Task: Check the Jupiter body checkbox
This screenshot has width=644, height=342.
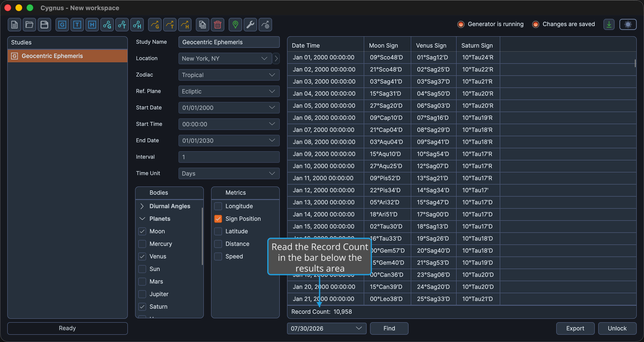Action: tap(142, 294)
